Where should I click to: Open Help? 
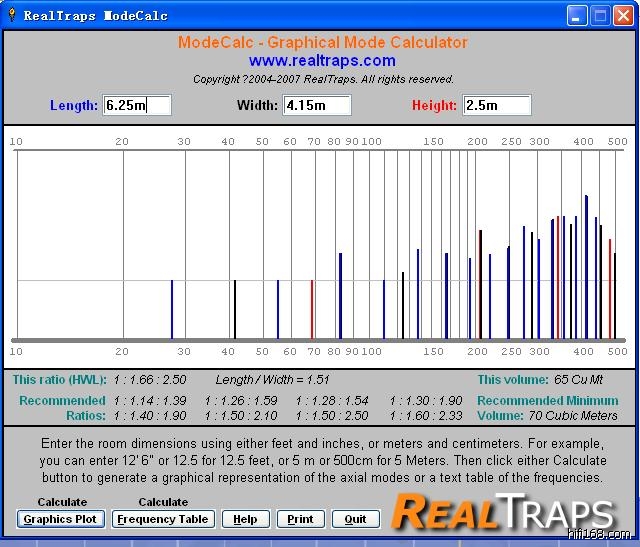coord(245,519)
